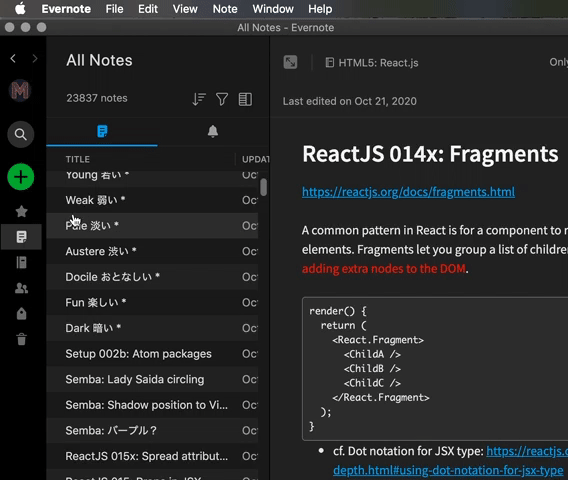Select ReactJS 015x: Spread attributes note
This screenshot has height=480, width=568.
[152, 456]
